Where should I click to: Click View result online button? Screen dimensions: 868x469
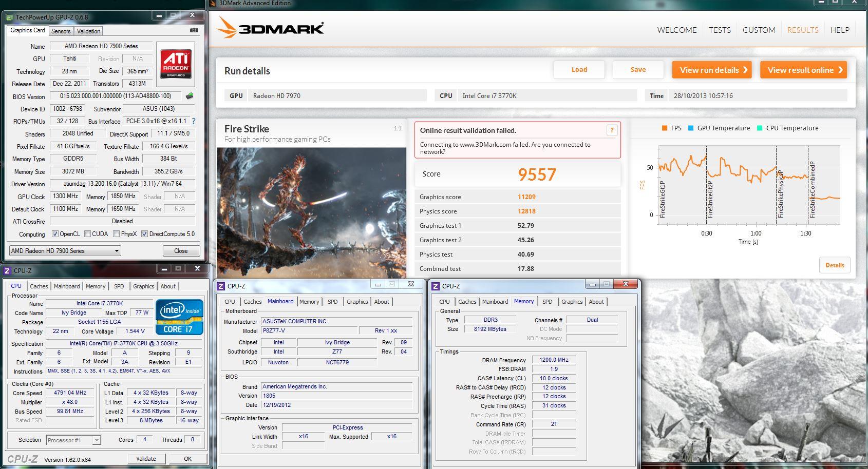[x=804, y=70]
